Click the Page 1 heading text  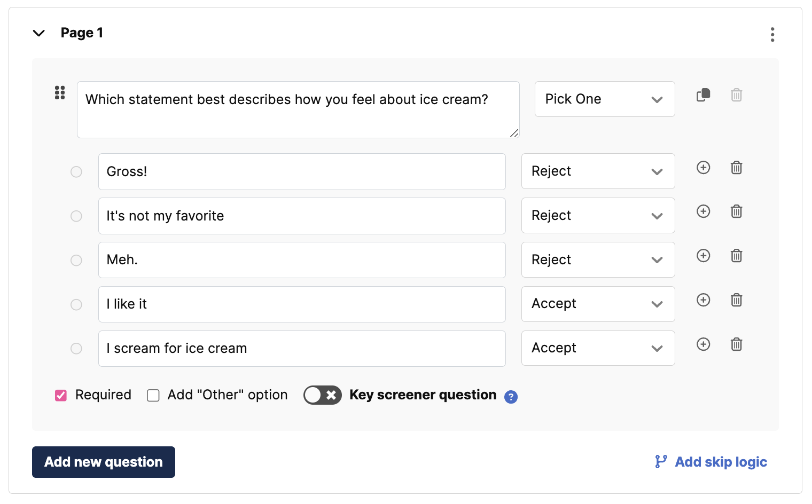point(82,33)
